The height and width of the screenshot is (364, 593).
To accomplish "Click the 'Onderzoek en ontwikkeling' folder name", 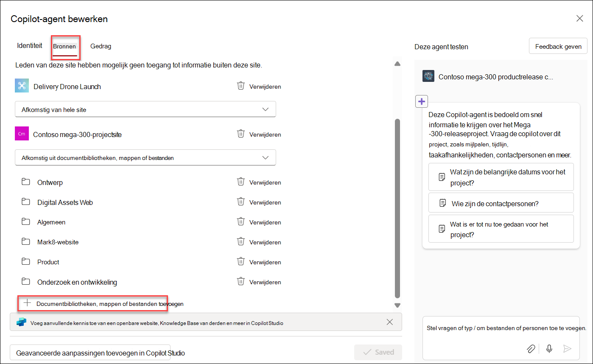I will pyautogui.click(x=77, y=282).
